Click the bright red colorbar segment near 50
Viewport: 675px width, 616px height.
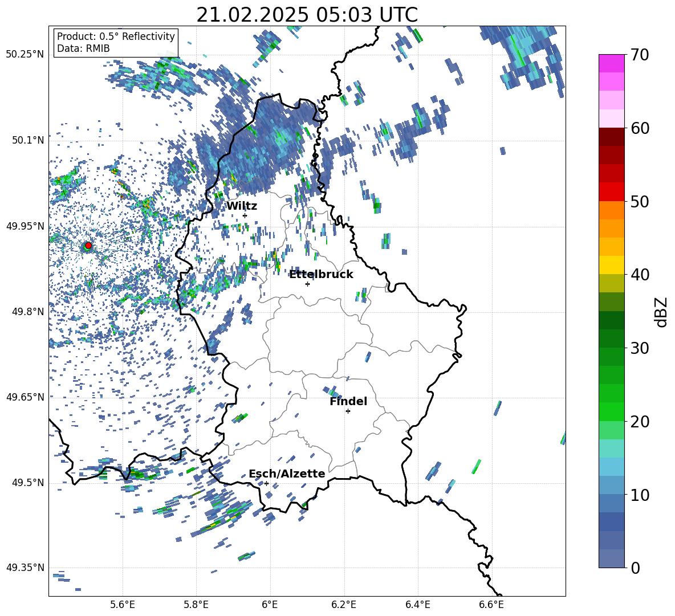click(611, 192)
